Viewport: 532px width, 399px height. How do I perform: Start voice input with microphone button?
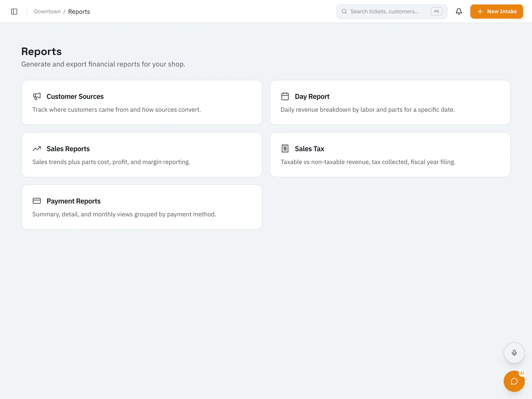(x=514, y=353)
